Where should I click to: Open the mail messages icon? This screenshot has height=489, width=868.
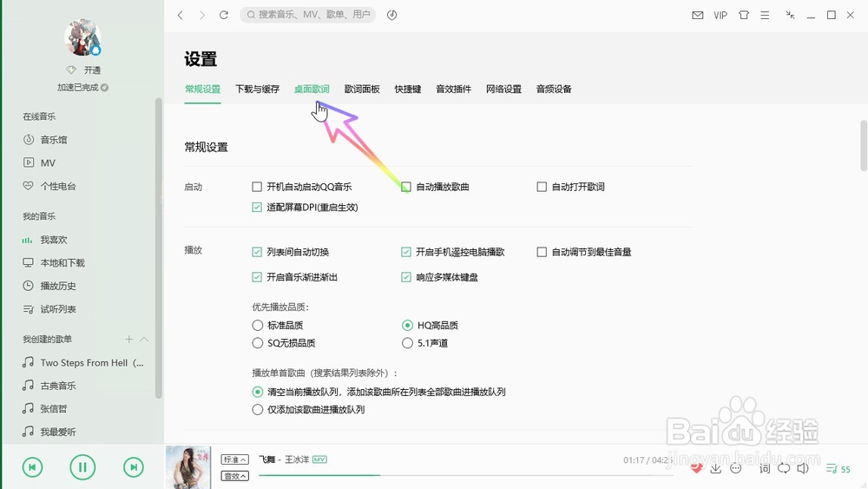pos(698,16)
